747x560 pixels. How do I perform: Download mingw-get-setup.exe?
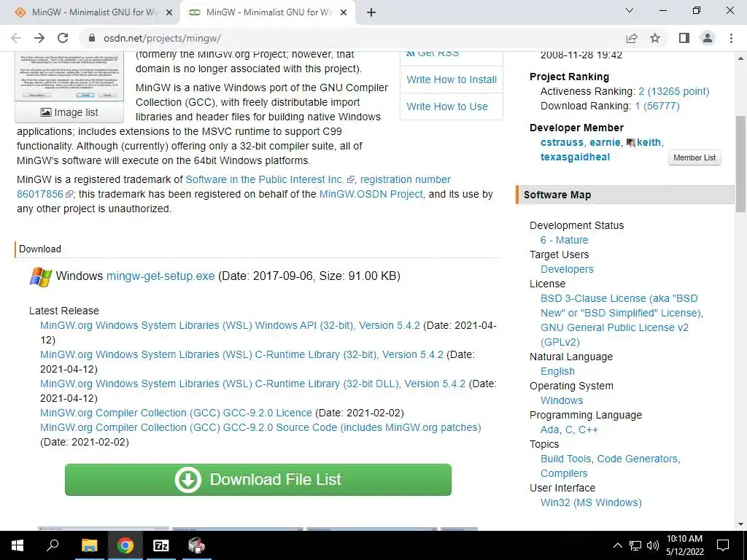160,276
